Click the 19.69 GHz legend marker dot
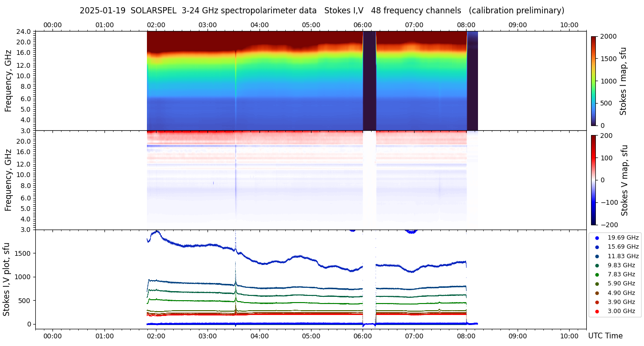The image size is (644, 346). tap(597, 238)
